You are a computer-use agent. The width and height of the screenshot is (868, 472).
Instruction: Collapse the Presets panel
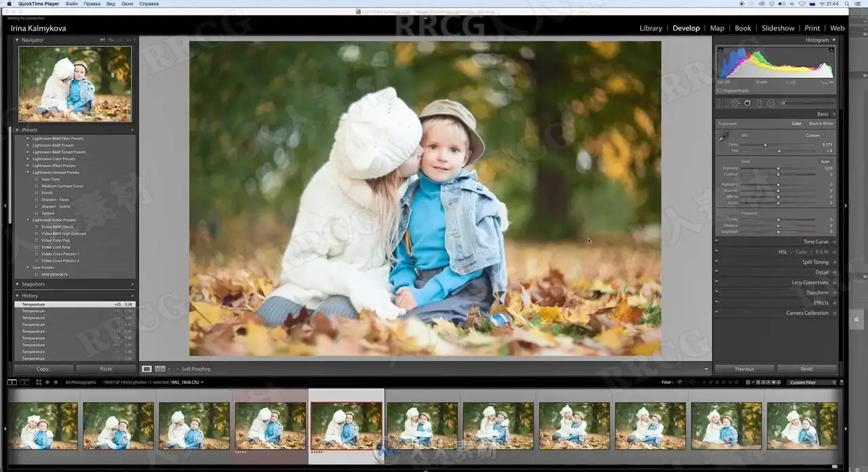pyautogui.click(x=18, y=130)
